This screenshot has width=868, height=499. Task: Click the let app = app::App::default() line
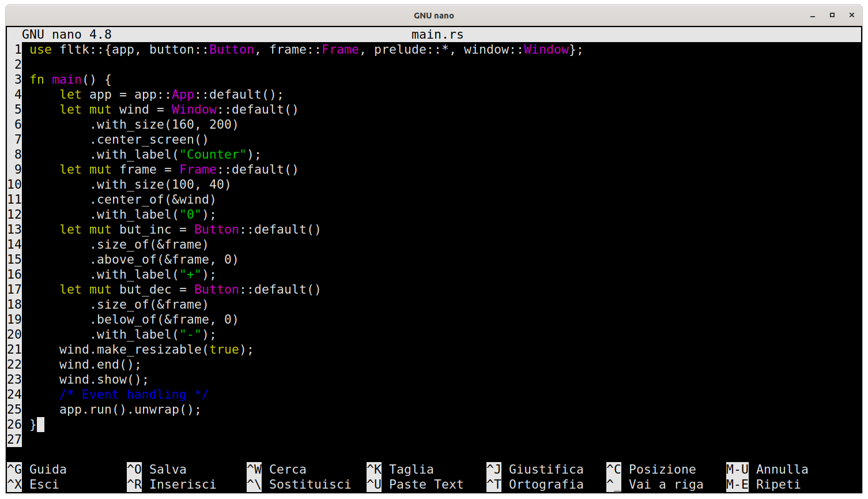pos(172,95)
